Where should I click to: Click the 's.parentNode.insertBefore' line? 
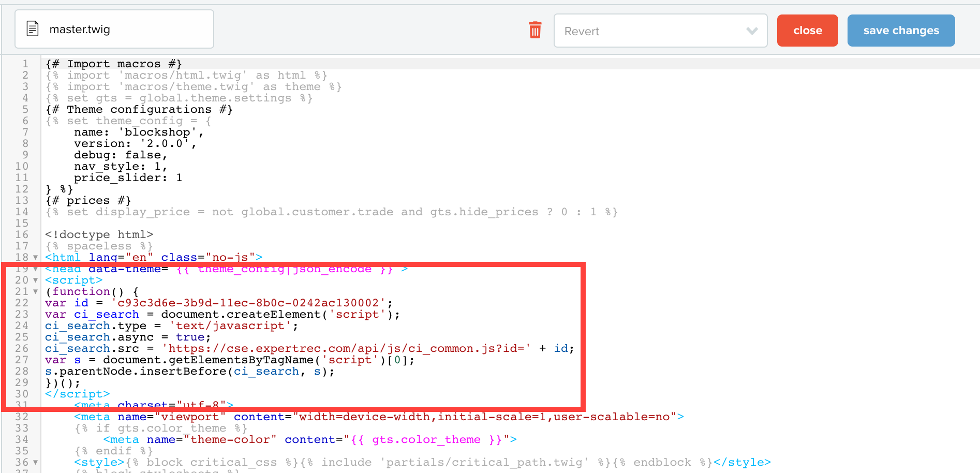190,371
